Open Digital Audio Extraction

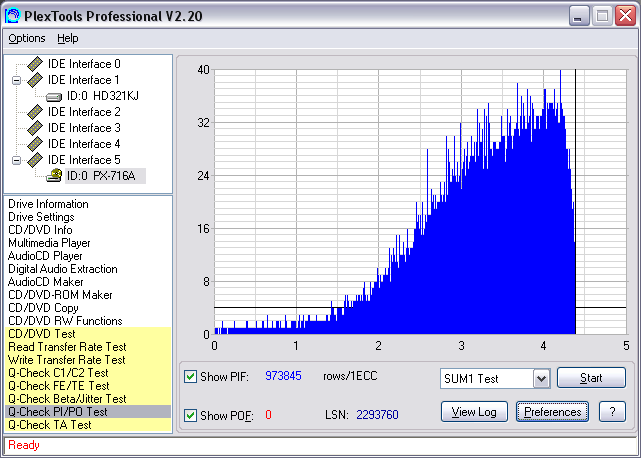(x=63, y=269)
